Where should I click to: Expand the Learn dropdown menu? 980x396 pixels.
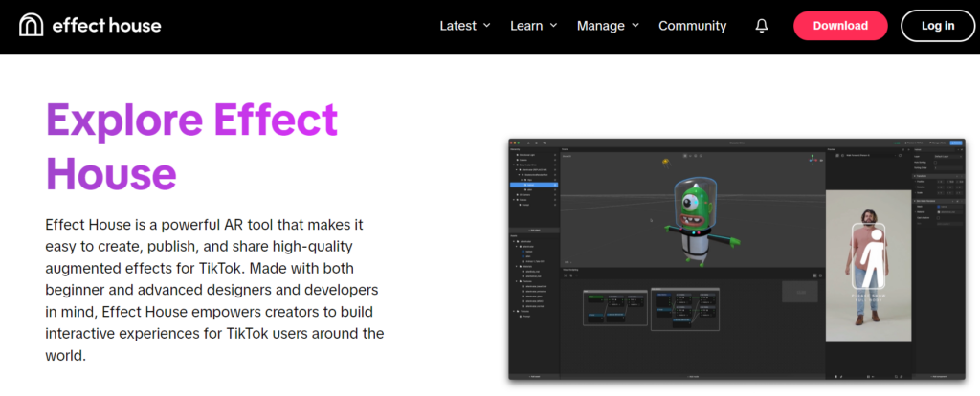point(534,26)
